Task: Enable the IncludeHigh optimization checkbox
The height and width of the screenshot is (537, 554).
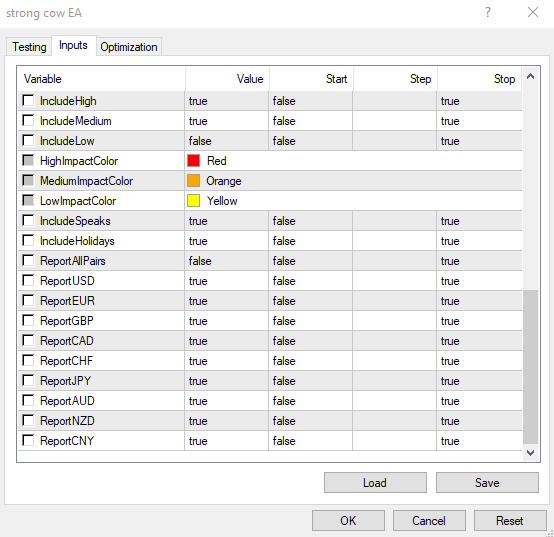Action: pyautogui.click(x=28, y=100)
